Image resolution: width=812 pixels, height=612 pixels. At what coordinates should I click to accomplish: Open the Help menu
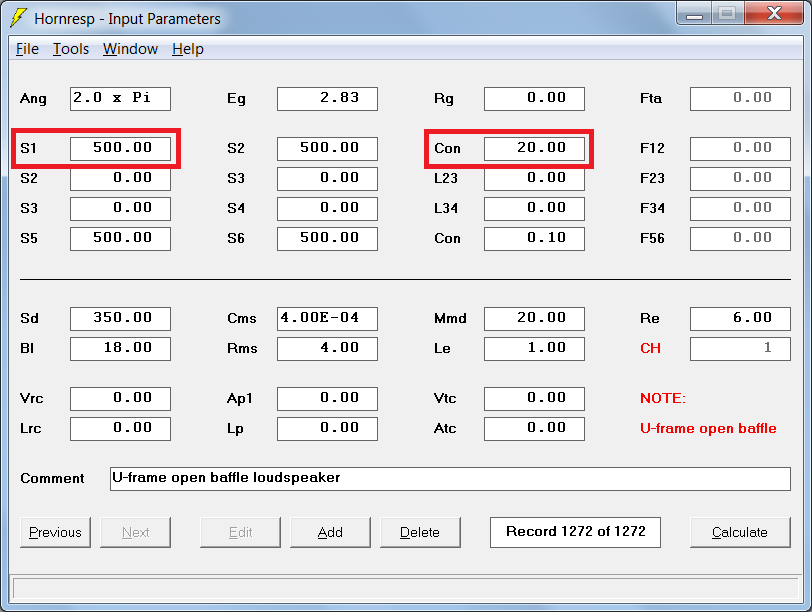coord(187,49)
